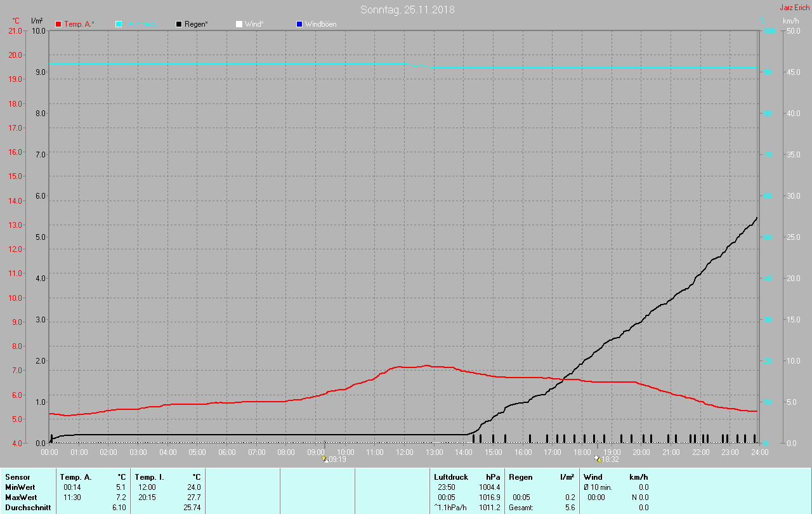Click the maximum pressure value 1016.9
The width and height of the screenshot is (812, 514).
[489, 497]
